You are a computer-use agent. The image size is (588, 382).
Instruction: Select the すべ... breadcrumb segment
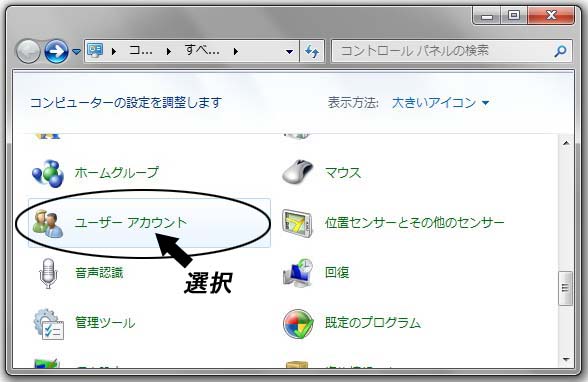pyautogui.click(x=202, y=50)
